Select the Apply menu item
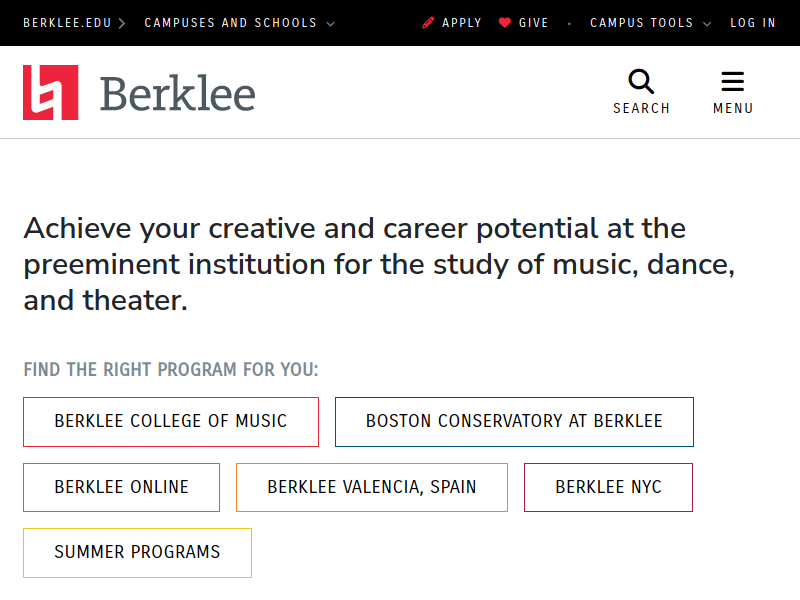The height and width of the screenshot is (600, 800). 462,23
